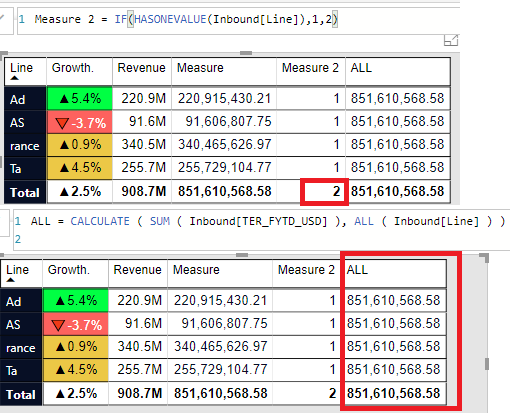Click 2.5% total growth in top table
Screen dimensions: 518x416
(x=80, y=192)
